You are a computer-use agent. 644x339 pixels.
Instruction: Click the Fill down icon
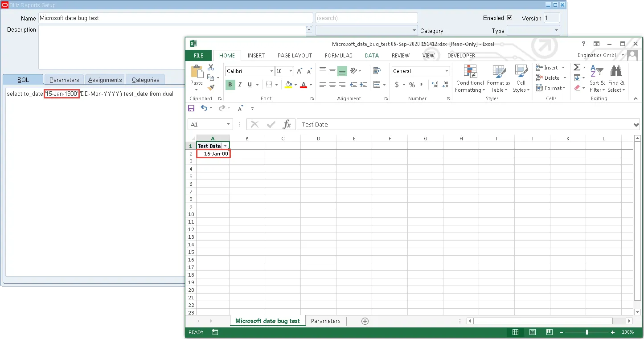click(577, 78)
